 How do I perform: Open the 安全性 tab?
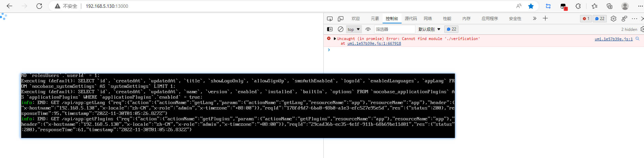pos(515,19)
